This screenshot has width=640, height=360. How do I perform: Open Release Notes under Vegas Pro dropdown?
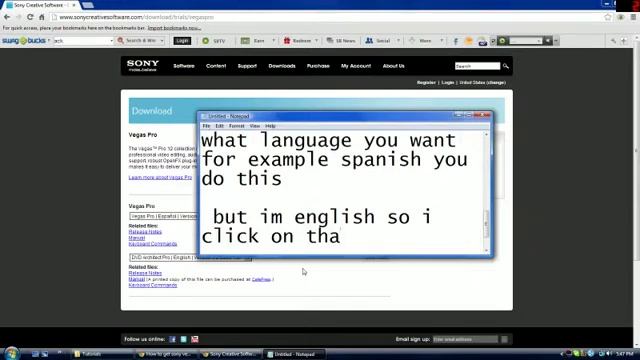(145, 232)
